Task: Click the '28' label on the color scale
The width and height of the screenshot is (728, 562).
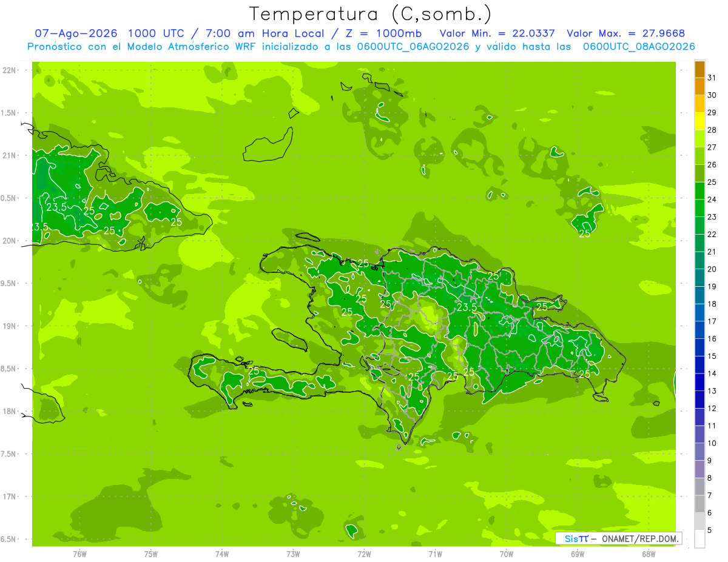Action: (x=712, y=130)
